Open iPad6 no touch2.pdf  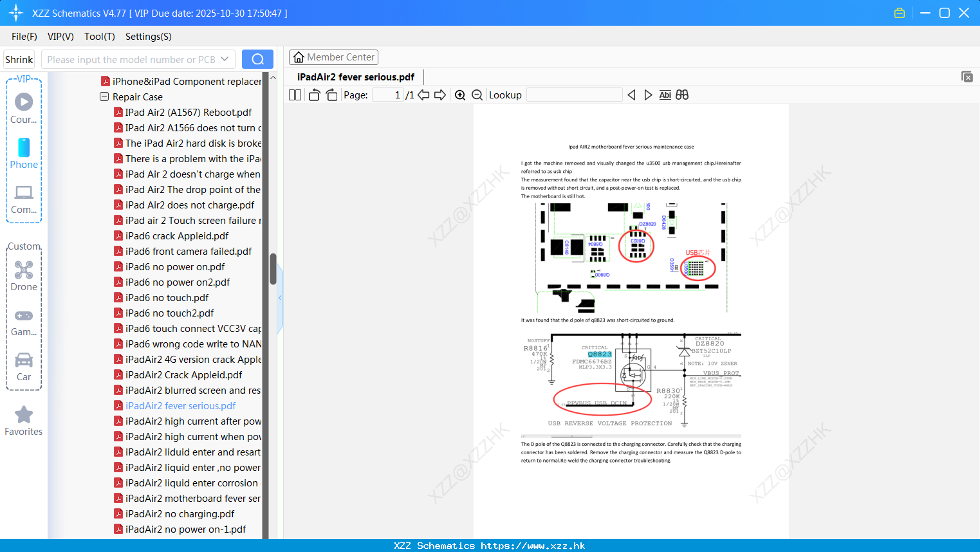click(169, 313)
